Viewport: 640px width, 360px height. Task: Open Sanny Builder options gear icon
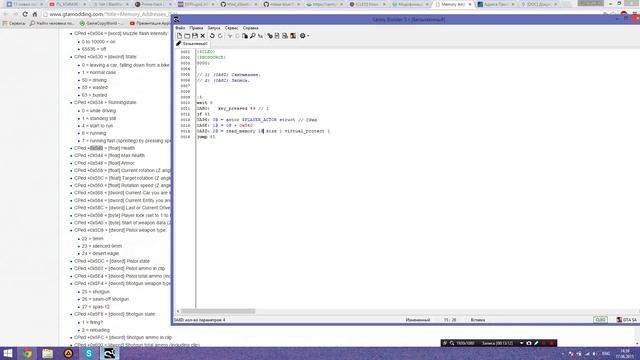(302, 36)
